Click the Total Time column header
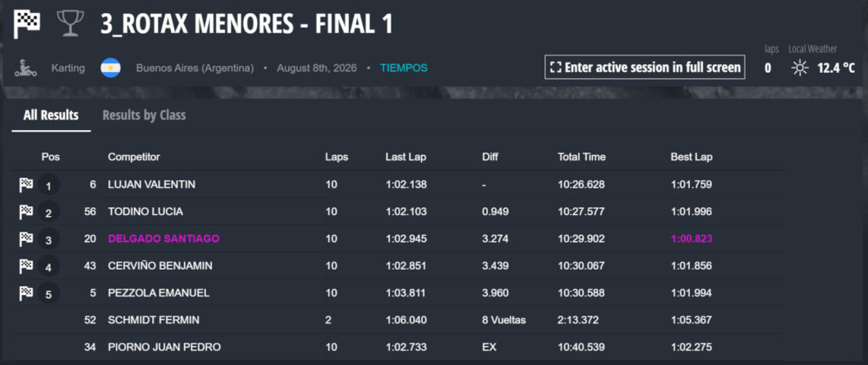The height and width of the screenshot is (365, 868). click(x=582, y=157)
